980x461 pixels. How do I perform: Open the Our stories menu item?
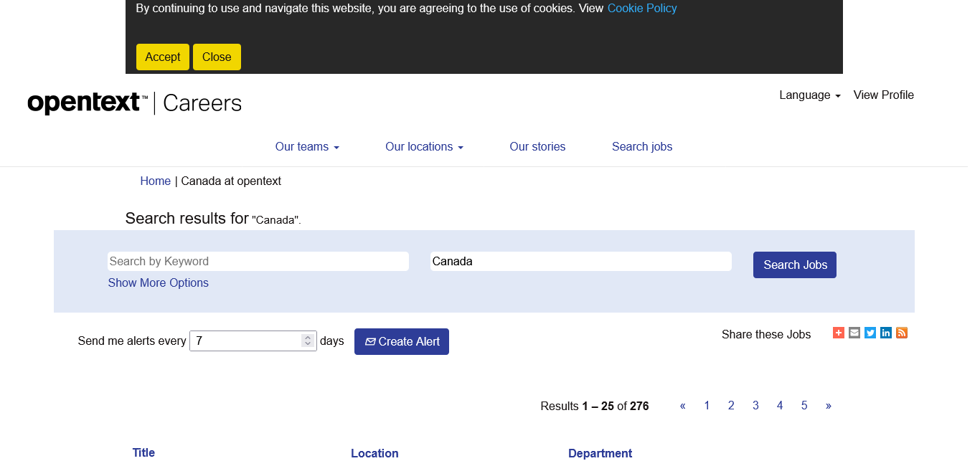click(537, 147)
